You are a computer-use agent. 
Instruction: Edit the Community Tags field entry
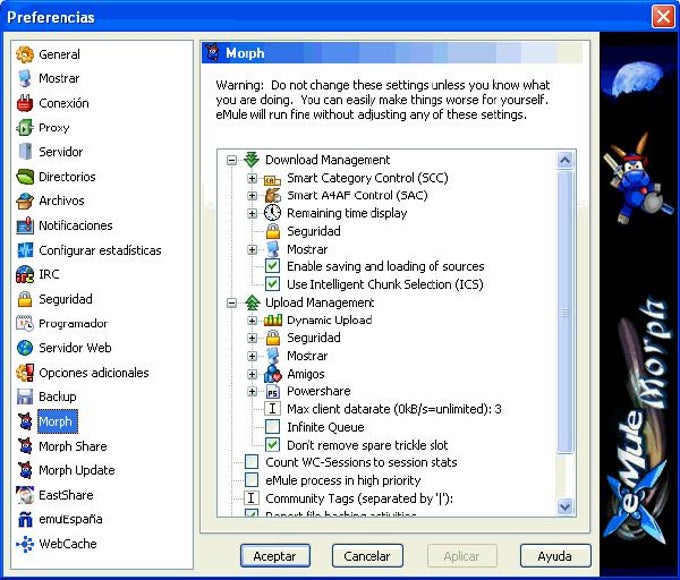359,498
